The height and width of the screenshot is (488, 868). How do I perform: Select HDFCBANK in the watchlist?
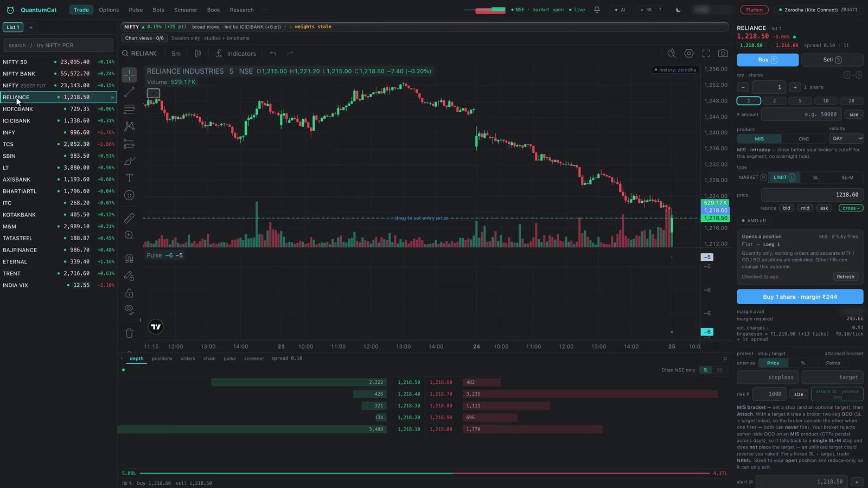click(59, 109)
